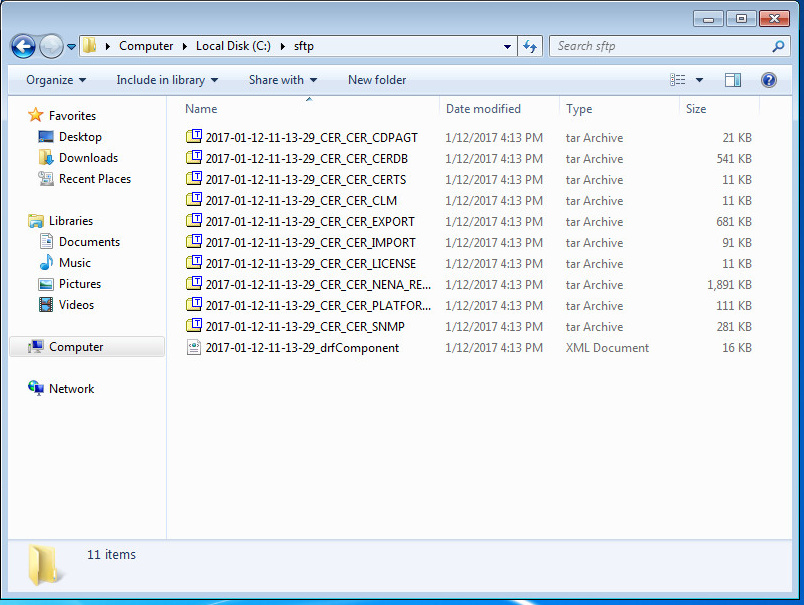The height and width of the screenshot is (605, 804).
Task: Refresh the sftp folder view
Action: [530, 47]
